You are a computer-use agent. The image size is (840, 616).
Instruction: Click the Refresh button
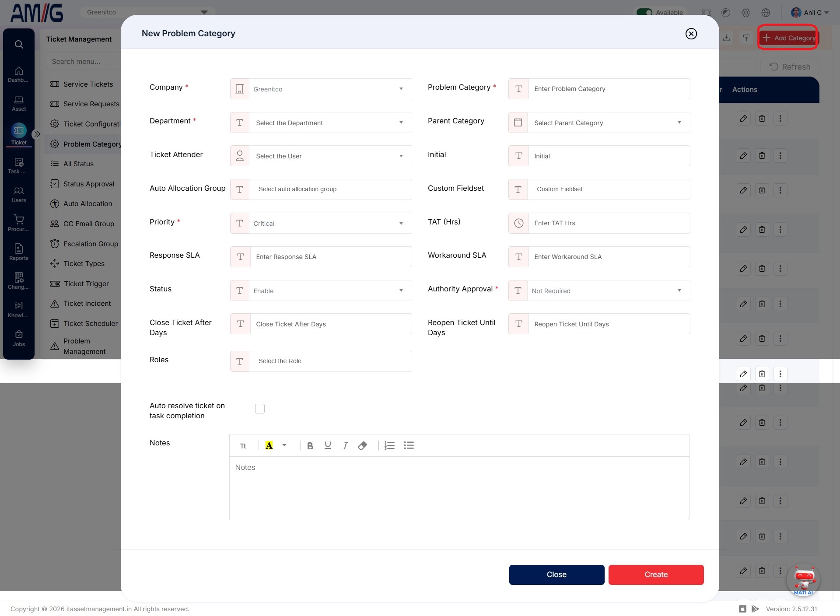(790, 66)
